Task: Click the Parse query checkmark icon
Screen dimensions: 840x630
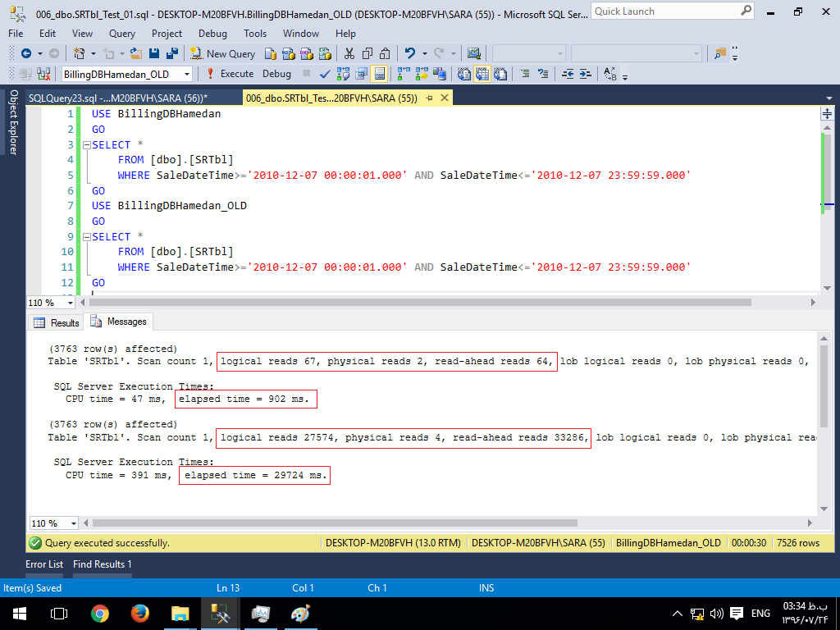Action: pyautogui.click(x=326, y=74)
